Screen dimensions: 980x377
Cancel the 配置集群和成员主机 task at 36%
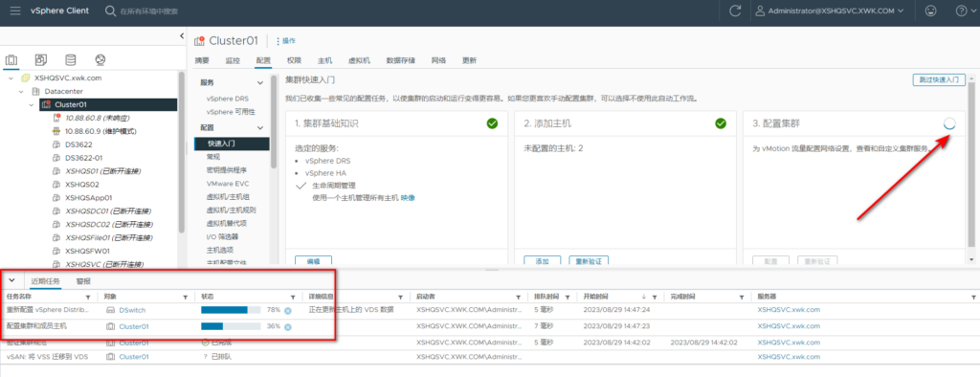[x=287, y=326]
